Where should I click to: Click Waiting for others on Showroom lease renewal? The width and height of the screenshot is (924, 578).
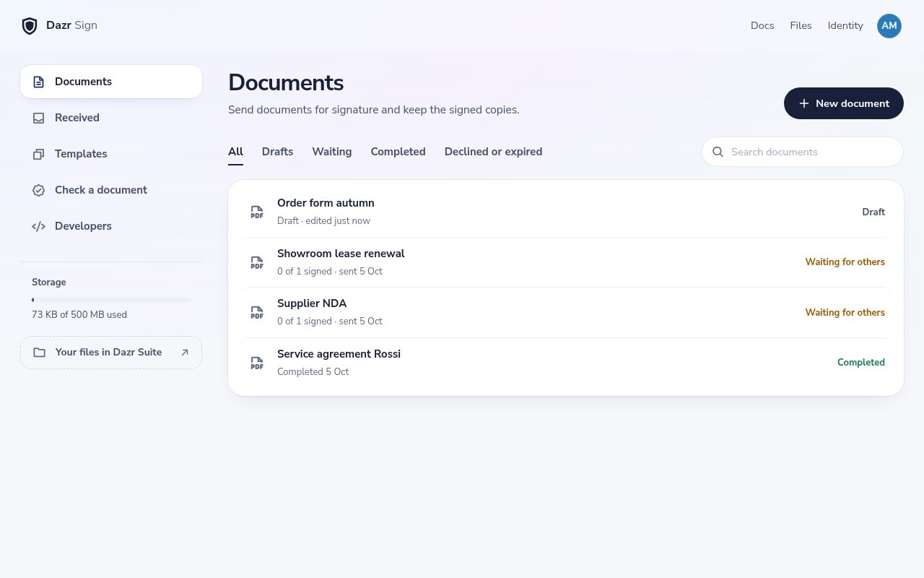pyautogui.click(x=845, y=262)
